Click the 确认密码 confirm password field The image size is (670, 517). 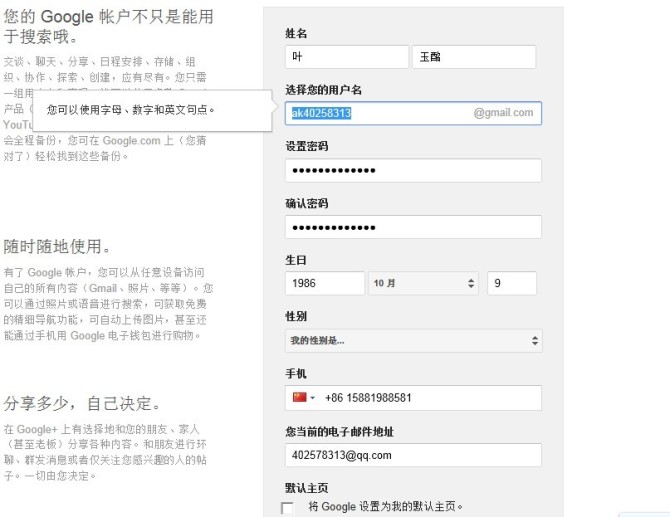point(413,227)
